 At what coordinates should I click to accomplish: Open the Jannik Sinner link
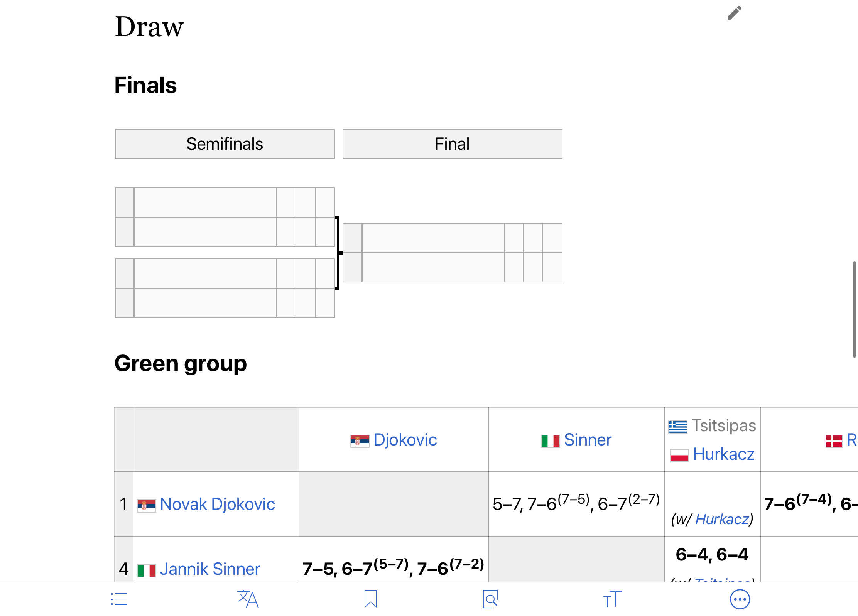(210, 569)
